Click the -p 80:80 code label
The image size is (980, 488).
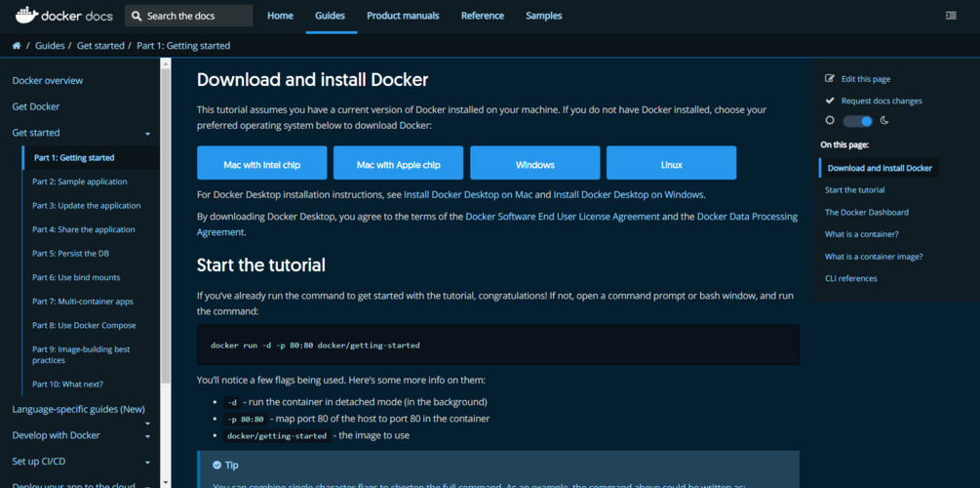coord(246,419)
